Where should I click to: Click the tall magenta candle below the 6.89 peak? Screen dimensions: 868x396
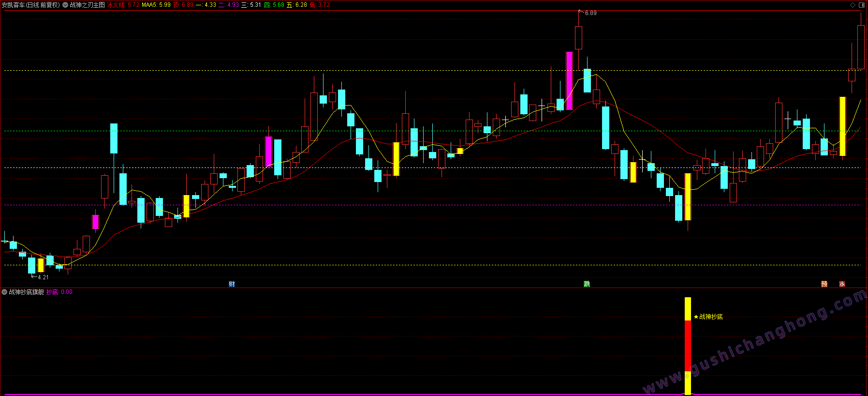coord(570,81)
